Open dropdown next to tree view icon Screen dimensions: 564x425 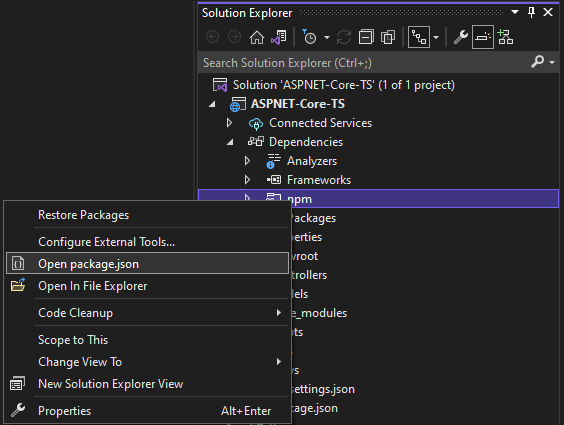click(x=436, y=37)
